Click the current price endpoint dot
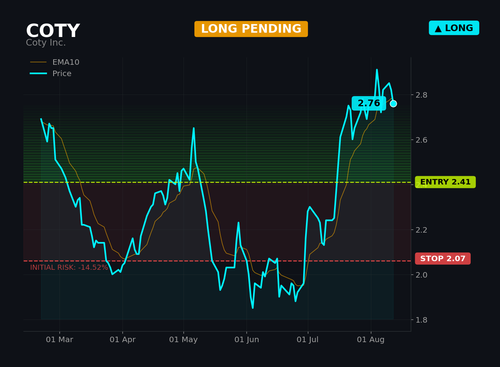Screen dimensions: 500x367 point(393,104)
